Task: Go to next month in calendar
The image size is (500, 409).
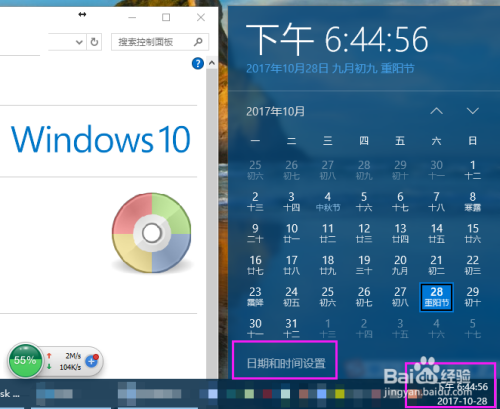Action: point(473,111)
